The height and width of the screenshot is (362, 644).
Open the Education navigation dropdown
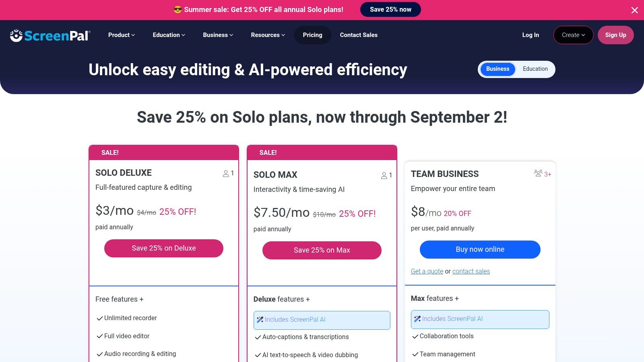(169, 35)
